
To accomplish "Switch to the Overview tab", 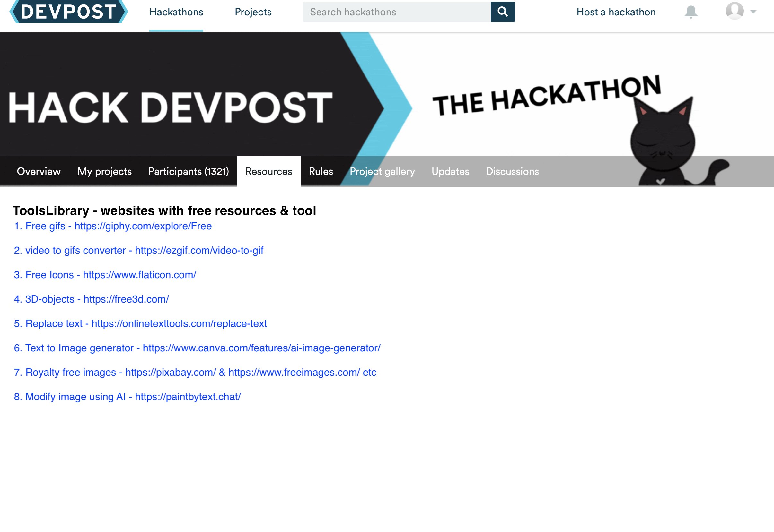I will [39, 171].
